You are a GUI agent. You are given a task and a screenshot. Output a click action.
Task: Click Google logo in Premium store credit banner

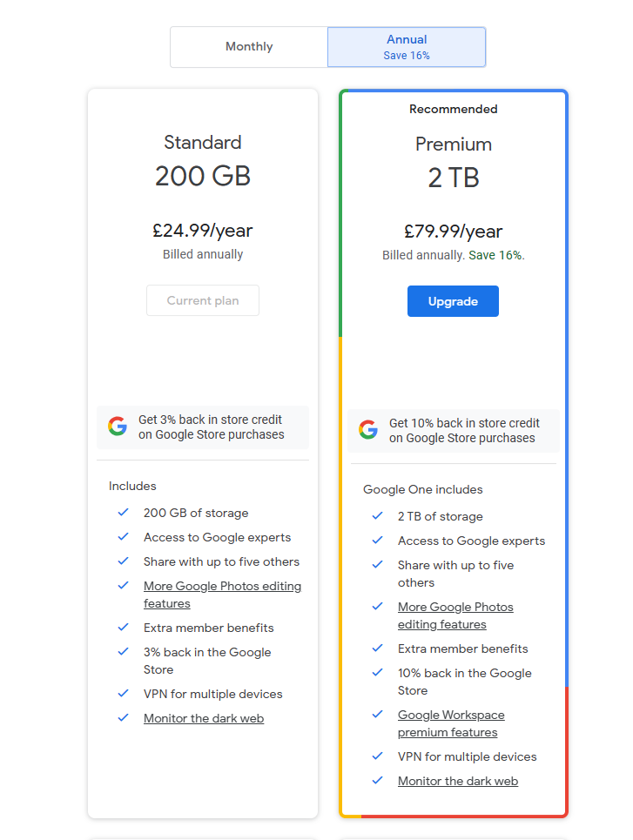pyautogui.click(x=368, y=430)
